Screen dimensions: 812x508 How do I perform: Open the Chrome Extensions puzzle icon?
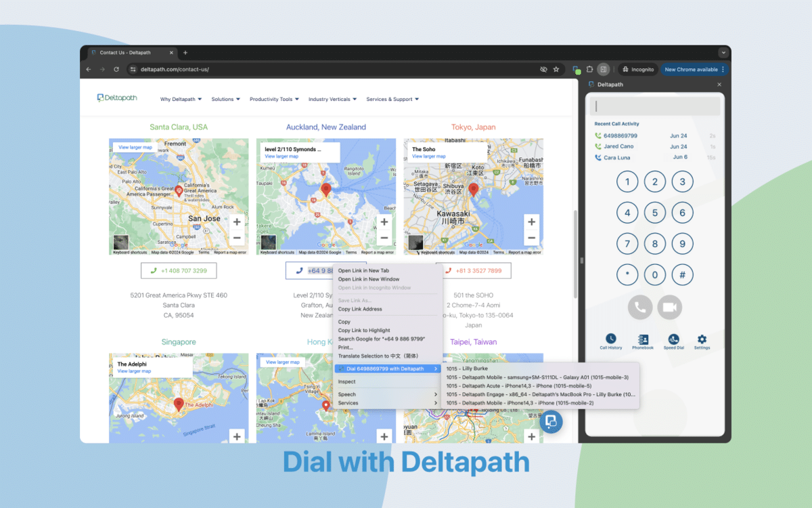(x=589, y=69)
